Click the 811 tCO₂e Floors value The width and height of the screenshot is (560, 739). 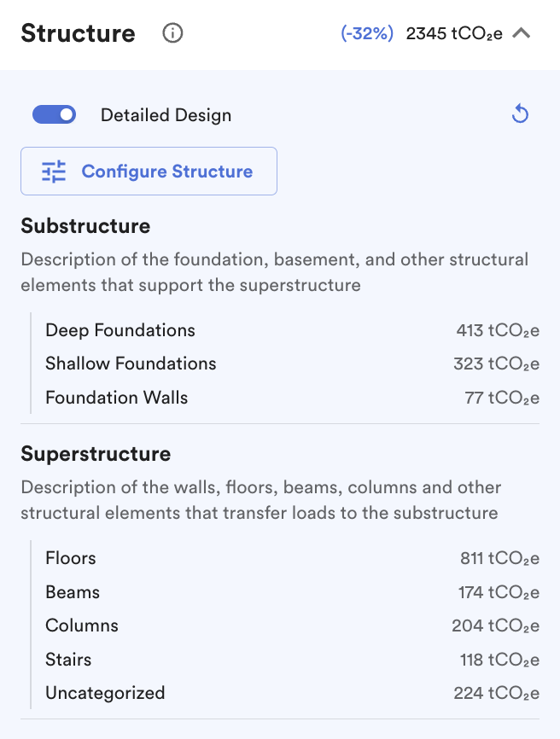tap(499, 559)
